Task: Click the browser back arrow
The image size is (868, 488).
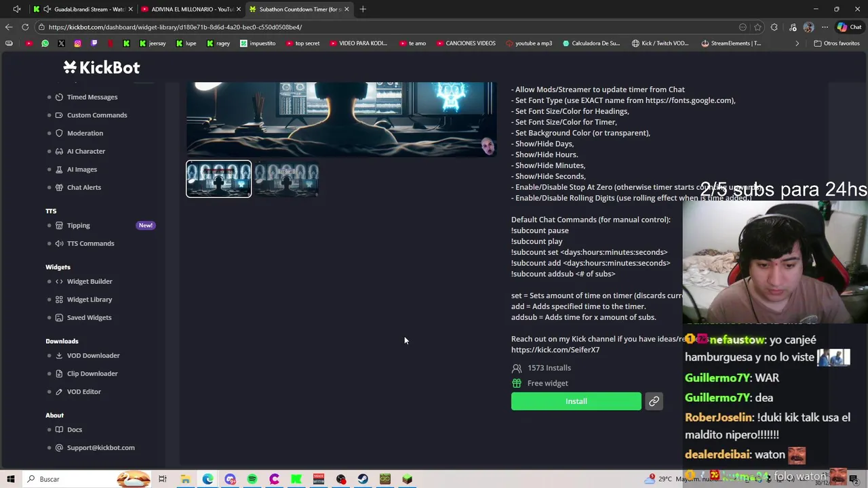Action: [8, 27]
